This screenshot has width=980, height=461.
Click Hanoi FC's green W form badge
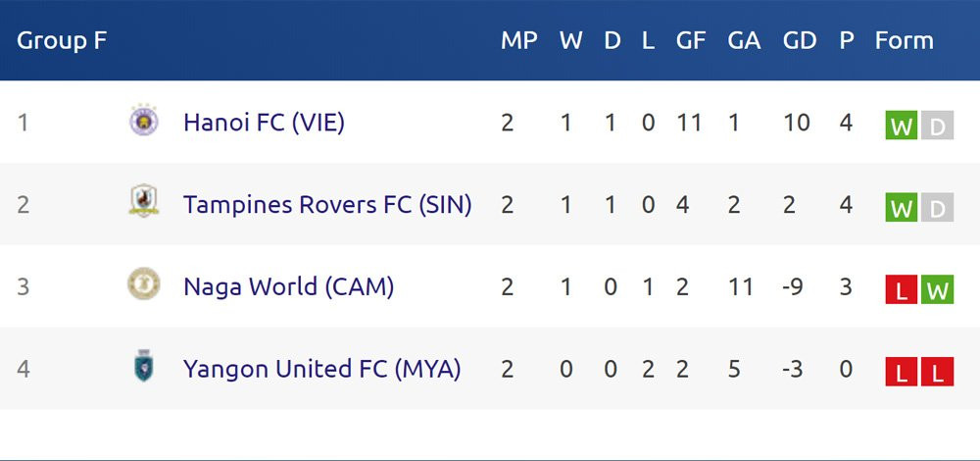tap(902, 127)
